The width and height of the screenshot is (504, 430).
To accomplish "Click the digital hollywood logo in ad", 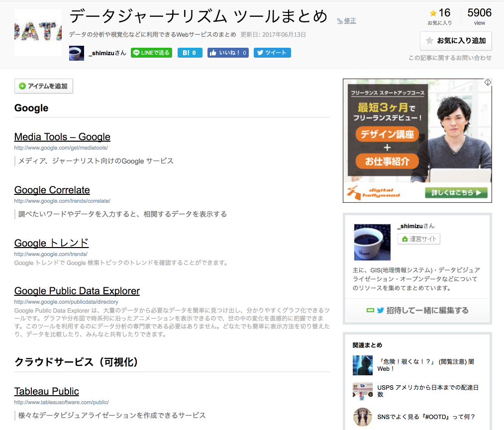I will coord(374,193).
